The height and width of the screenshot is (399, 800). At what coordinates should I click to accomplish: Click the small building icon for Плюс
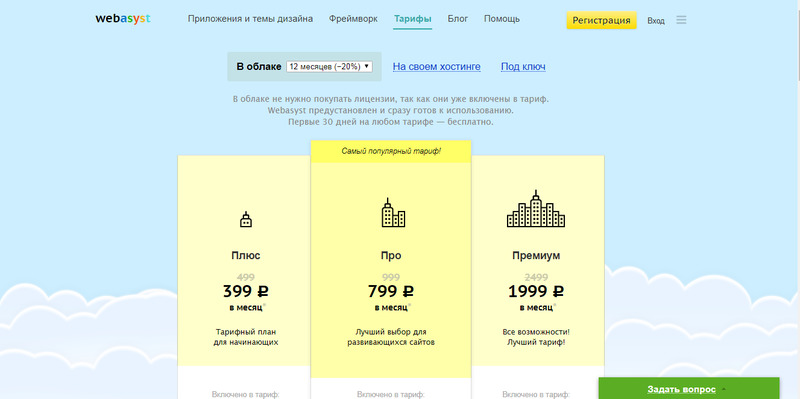246,219
